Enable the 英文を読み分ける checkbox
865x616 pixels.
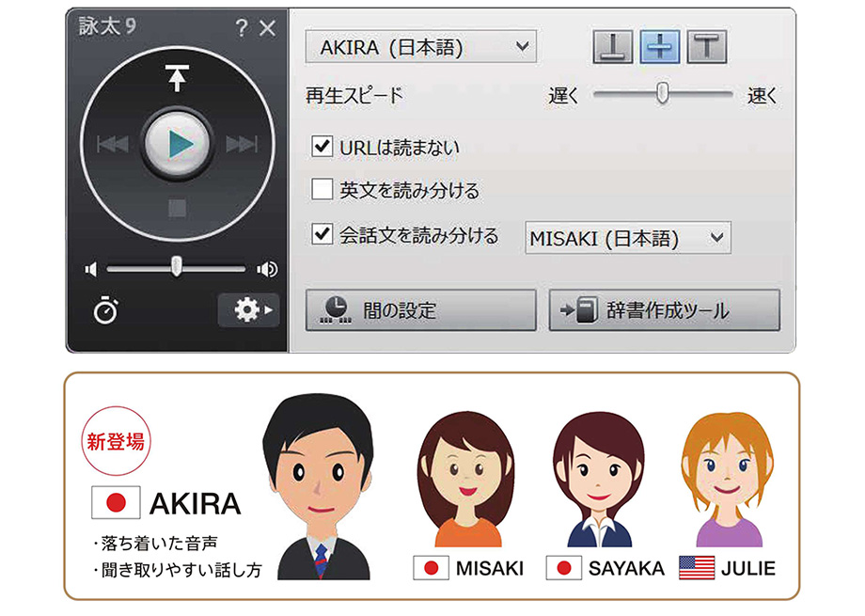[x=322, y=189]
